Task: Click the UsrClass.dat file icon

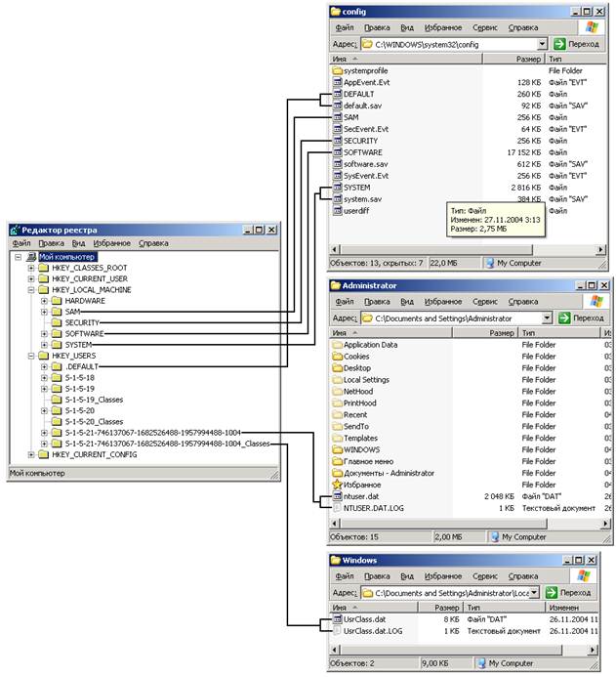Action: coord(338,619)
